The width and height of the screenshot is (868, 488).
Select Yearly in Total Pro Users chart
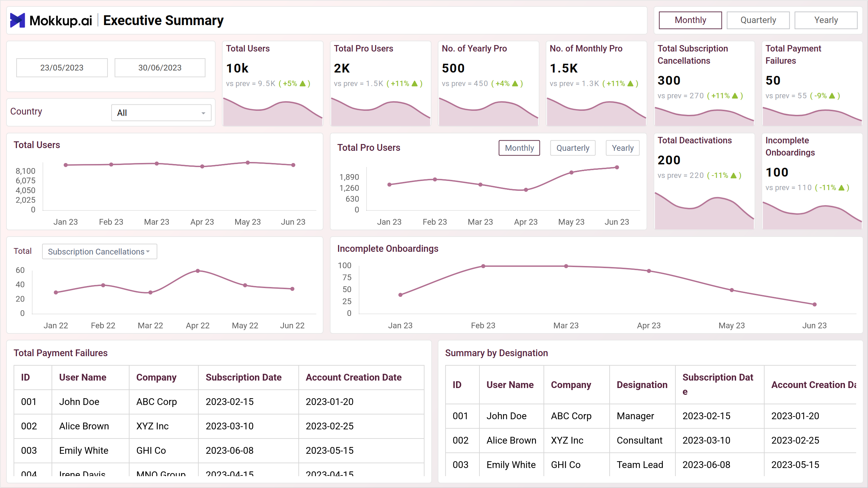pos(623,148)
